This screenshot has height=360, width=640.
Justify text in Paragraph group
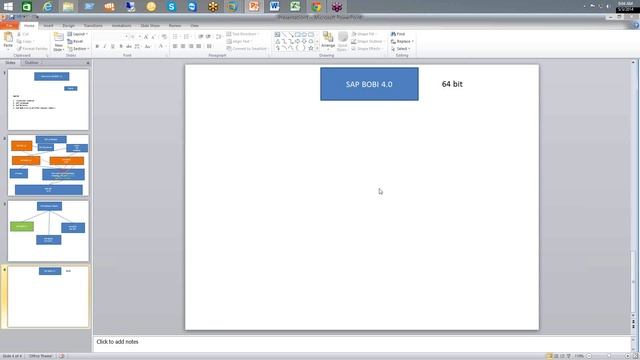(199, 47)
